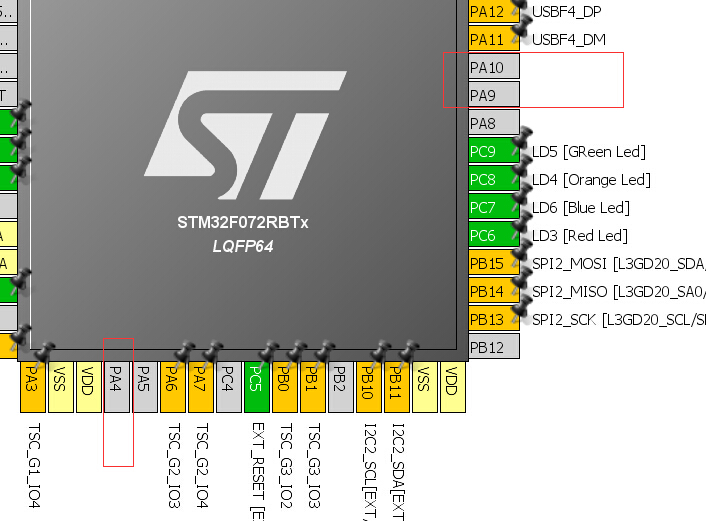Select the PB10 pin
This screenshot has width=706, height=521.
(x=369, y=386)
